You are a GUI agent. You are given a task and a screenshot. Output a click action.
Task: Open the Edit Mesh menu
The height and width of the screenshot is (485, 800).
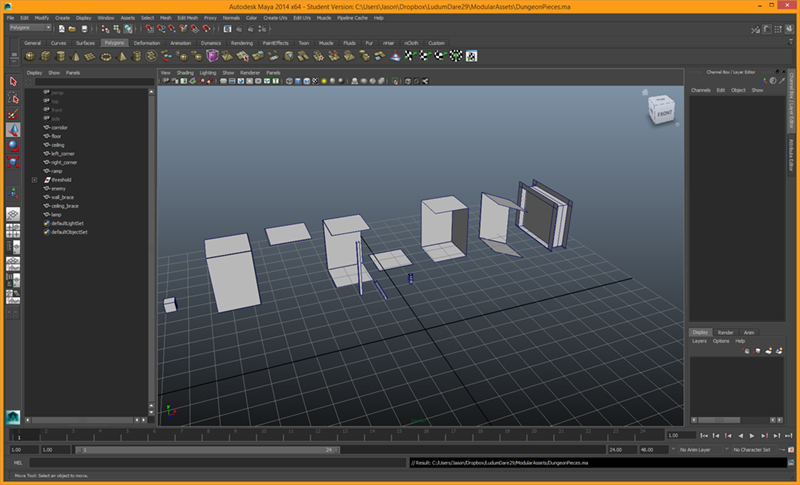(187, 18)
